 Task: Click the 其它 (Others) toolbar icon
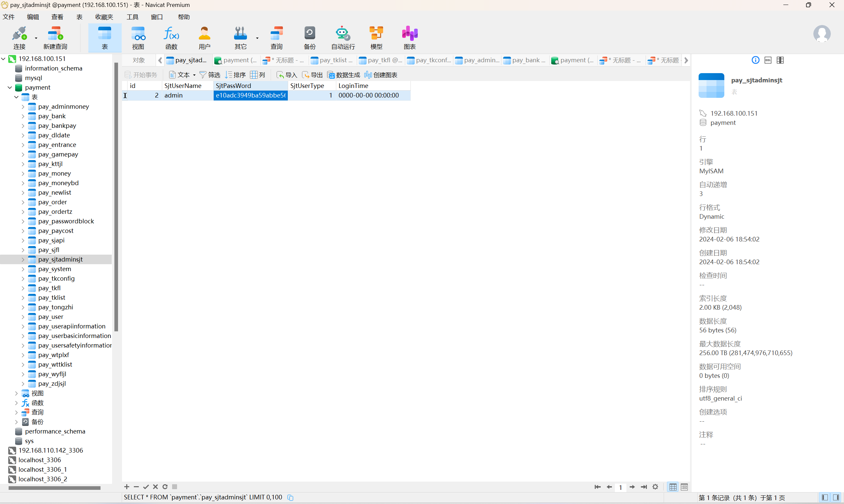[x=240, y=38]
